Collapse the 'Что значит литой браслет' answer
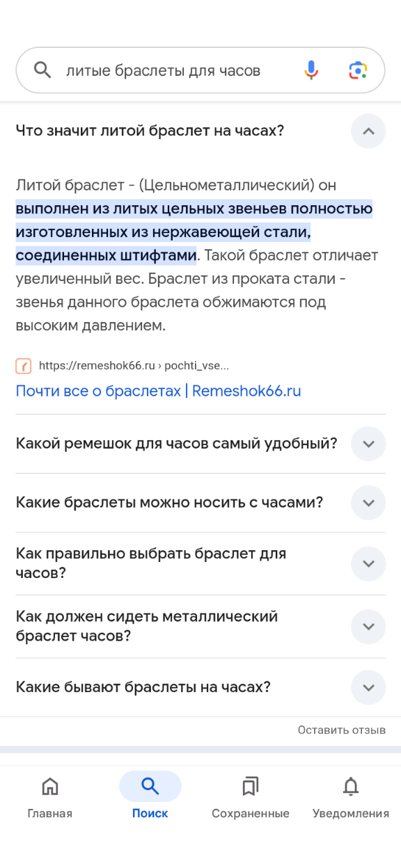The image size is (401, 868). (368, 131)
